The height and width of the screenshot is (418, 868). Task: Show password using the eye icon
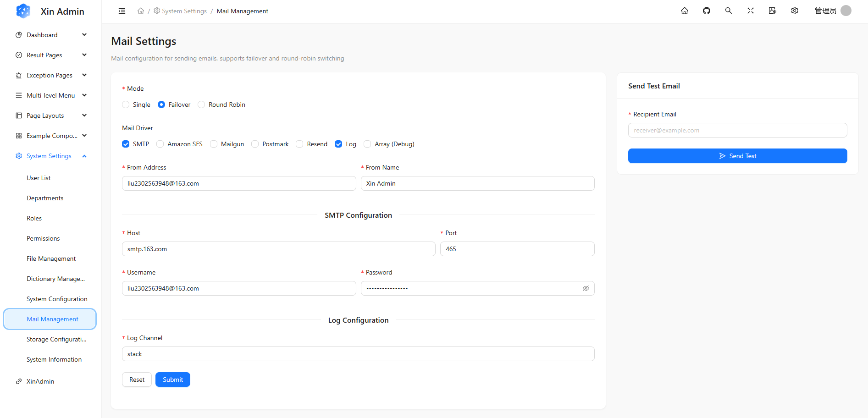(x=586, y=288)
